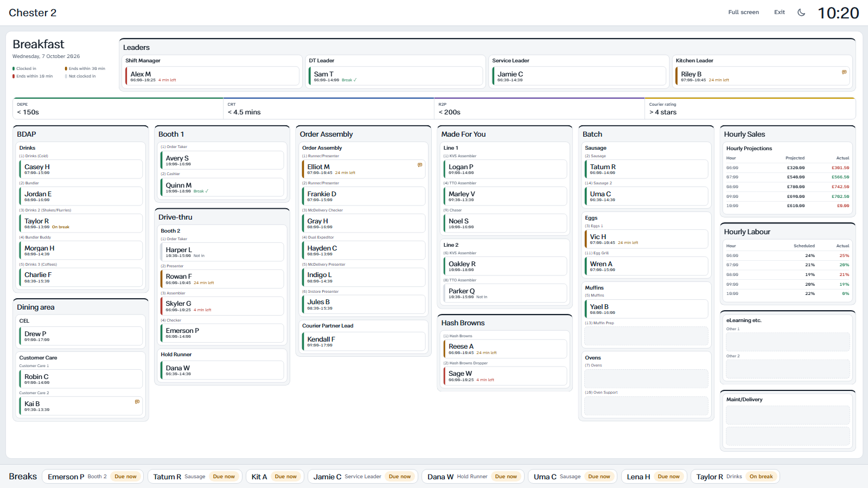Screen dimensions: 868x488
Task: Click the 08:00 actual sales value £742.50
Action: tap(840, 187)
